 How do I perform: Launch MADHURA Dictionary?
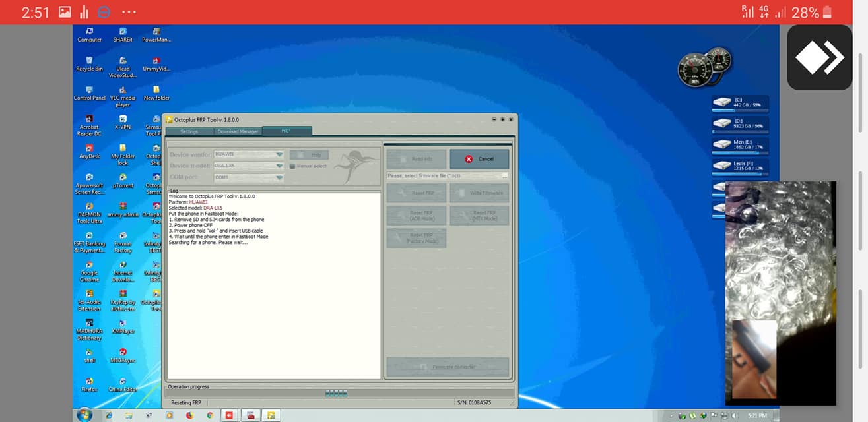tap(89, 329)
